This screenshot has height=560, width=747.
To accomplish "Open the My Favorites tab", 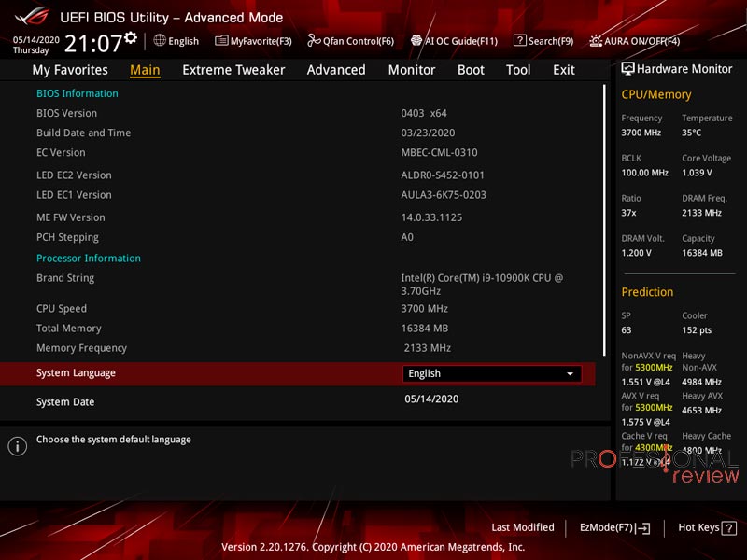I will 70,70.
